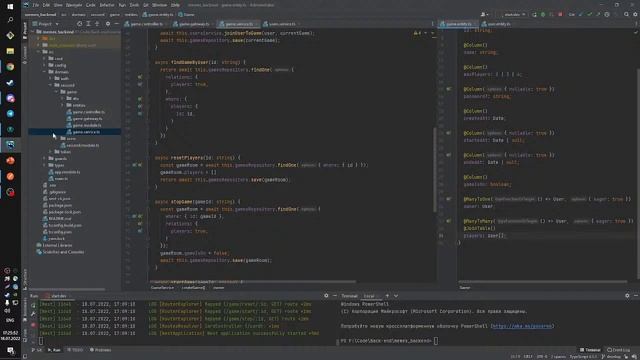Switch to users.service.ts editor tab
Viewport: 640px width, 360px height.
[282, 24]
